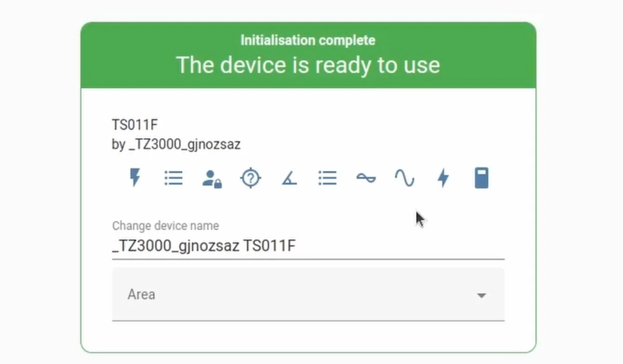This screenshot has width=623, height=364.
Task: Click the device meter icon at row end
Action: click(482, 178)
